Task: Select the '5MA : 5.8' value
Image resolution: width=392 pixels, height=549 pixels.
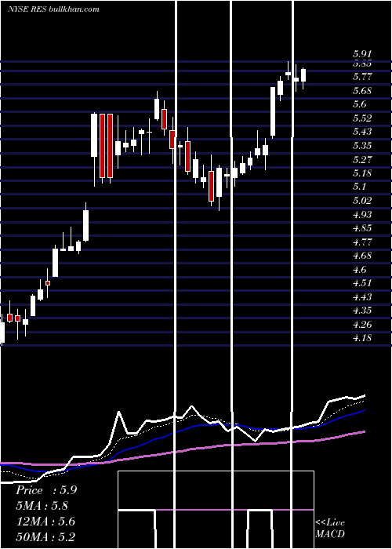Action: [42, 506]
